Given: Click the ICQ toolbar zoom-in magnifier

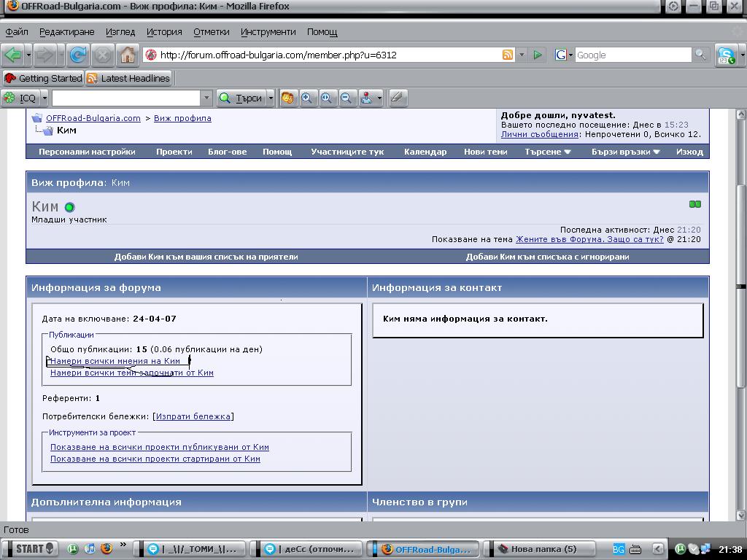Looking at the screenshot, I should [307, 98].
